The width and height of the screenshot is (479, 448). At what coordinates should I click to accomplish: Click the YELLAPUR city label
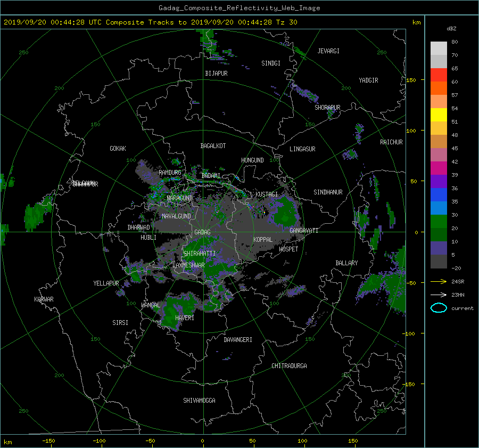pyautogui.click(x=106, y=283)
